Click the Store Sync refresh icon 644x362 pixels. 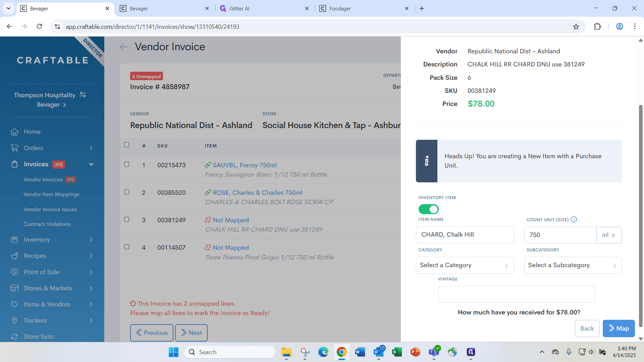[x=14, y=337]
